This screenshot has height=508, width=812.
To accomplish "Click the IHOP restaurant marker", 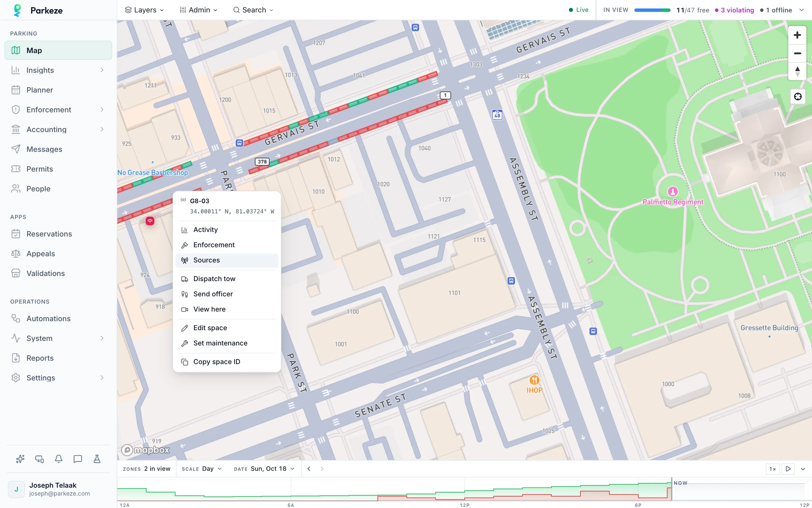I will (x=534, y=380).
